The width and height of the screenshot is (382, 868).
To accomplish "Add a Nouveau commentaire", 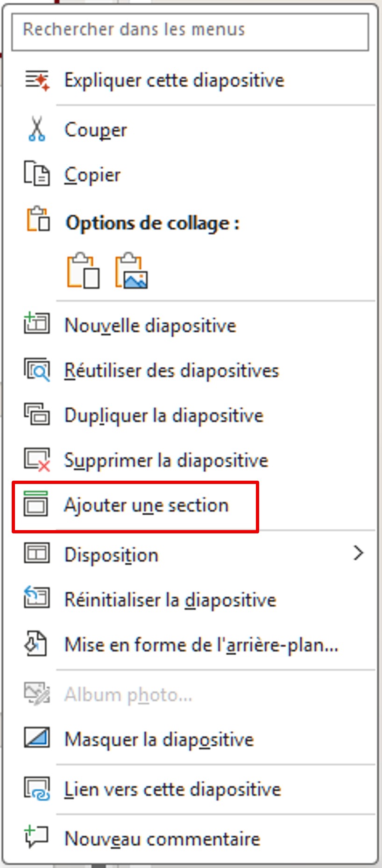I will [162, 839].
